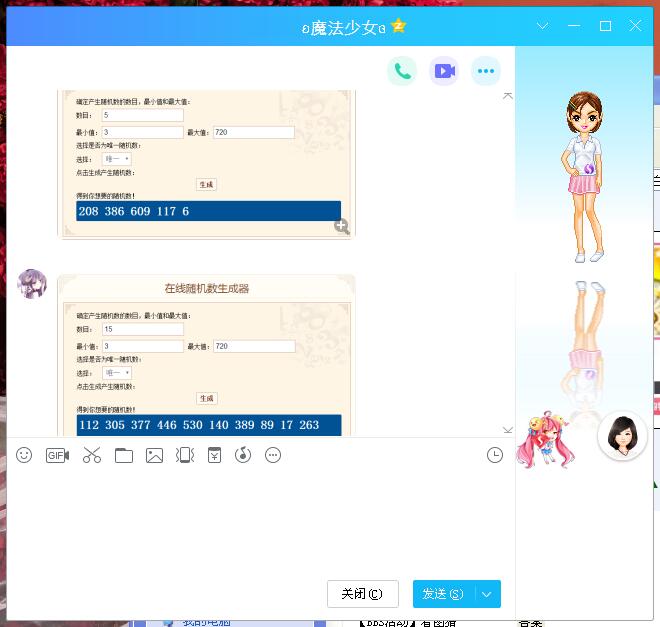Open more input tools circle-dots icon
The width and height of the screenshot is (660, 627).
[x=273, y=455]
